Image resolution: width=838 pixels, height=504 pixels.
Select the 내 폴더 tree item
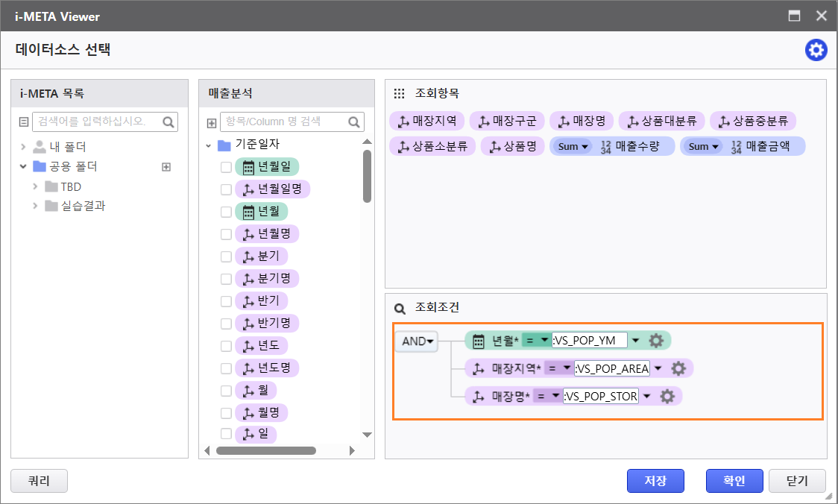[x=67, y=147]
